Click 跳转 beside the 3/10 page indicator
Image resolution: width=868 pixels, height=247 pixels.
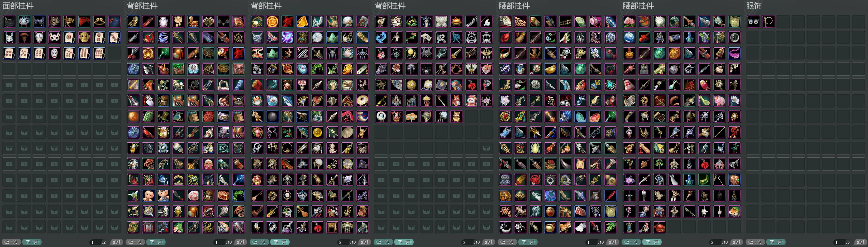click(489, 242)
